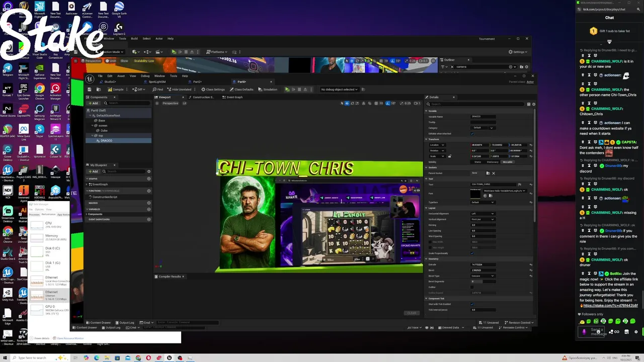The width and height of the screenshot is (644, 362).
Task: Toggle the scale lock icon
Action: pyautogui.click(x=450, y=156)
